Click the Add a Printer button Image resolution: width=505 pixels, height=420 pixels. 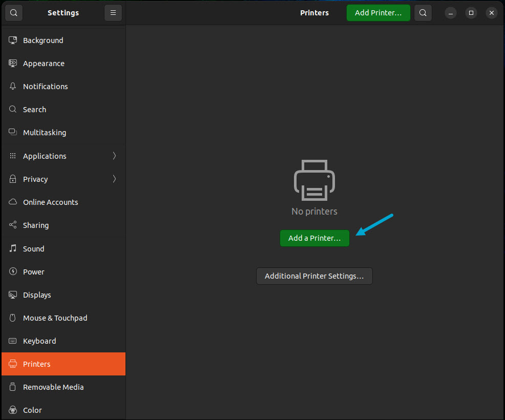pyautogui.click(x=314, y=238)
